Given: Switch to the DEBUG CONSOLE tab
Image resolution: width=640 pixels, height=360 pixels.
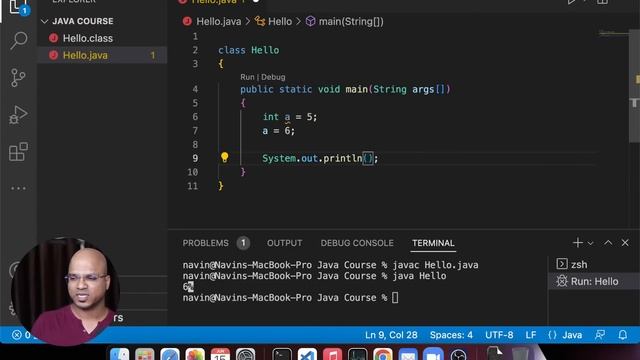Looking at the screenshot, I should click(357, 243).
